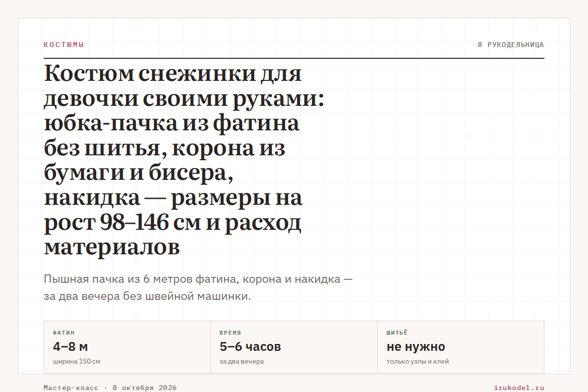Click the value 5–6 часов
This screenshot has width=588, height=392.
[x=250, y=347]
